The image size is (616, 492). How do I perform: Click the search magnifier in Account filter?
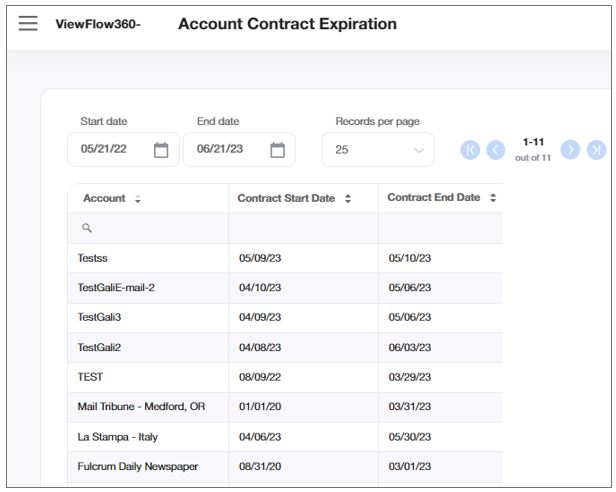tap(87, 228)
